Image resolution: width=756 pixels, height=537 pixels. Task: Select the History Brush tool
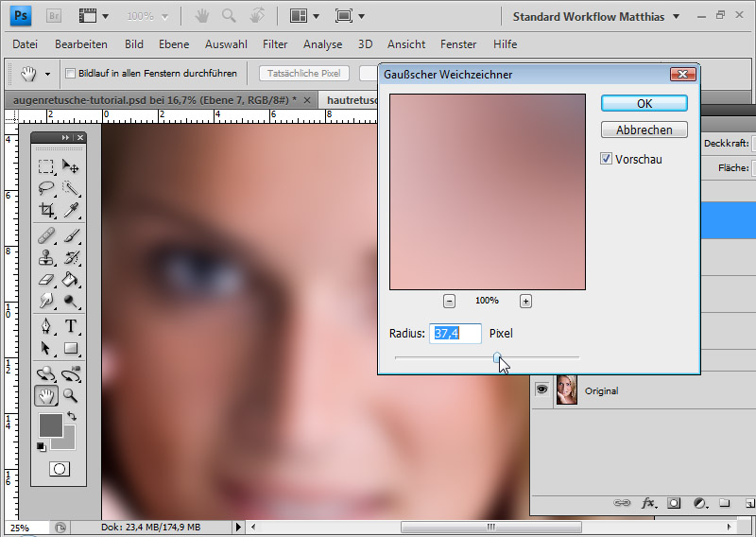pyautogui.click(x=70, y=258)
